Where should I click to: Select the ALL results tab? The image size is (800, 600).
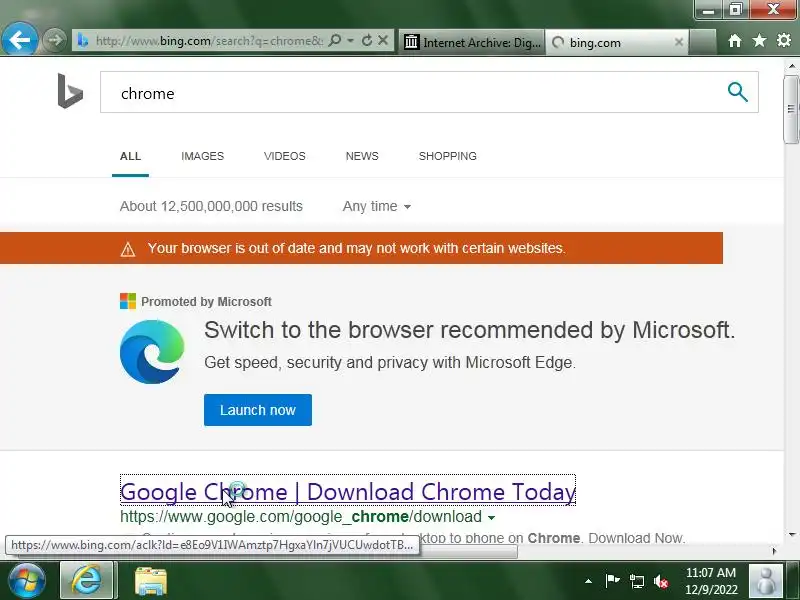(x=130, y=156)
